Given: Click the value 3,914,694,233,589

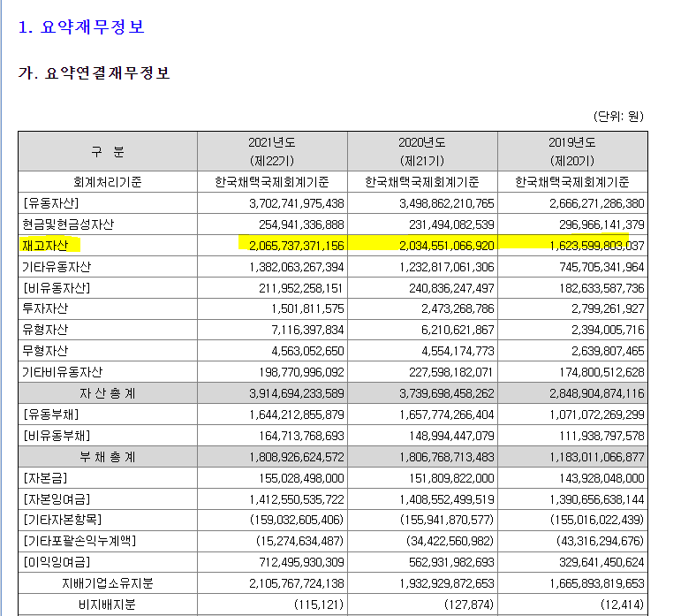Looking at the screenshot, I should [297, 393].
